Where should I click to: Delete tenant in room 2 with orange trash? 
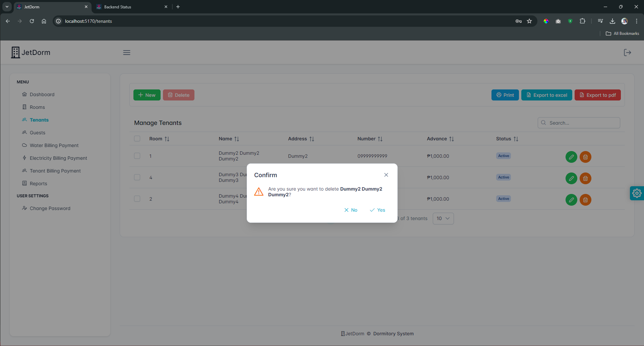pyautogui.click(x=585, y=200)
